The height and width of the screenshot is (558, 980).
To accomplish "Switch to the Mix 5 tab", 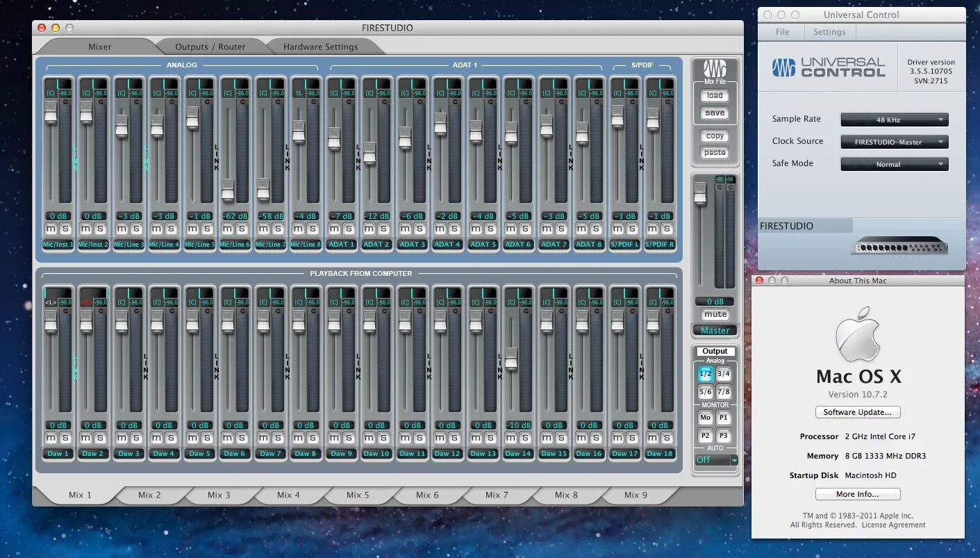I will 358,495.
